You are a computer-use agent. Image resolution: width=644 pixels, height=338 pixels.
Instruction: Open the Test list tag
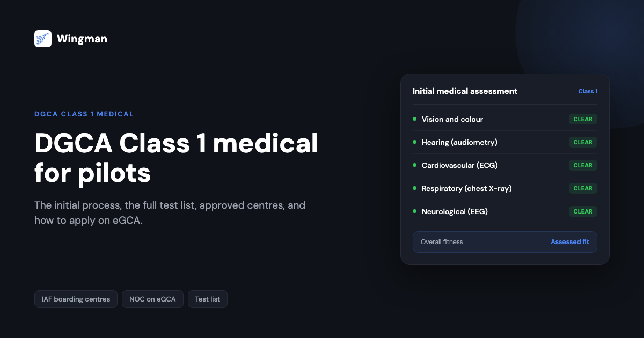pos(208,299)
